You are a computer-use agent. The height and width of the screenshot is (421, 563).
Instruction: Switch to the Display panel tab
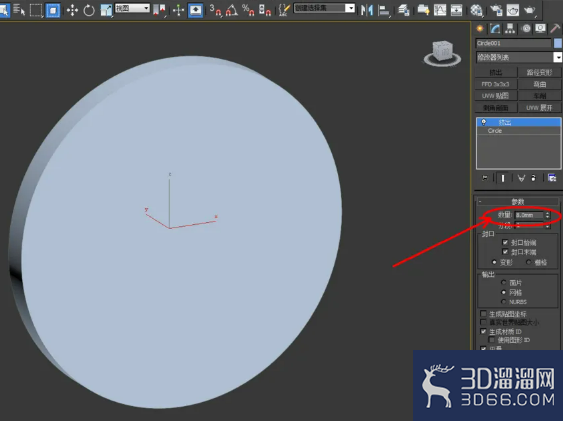coord(540,29)
